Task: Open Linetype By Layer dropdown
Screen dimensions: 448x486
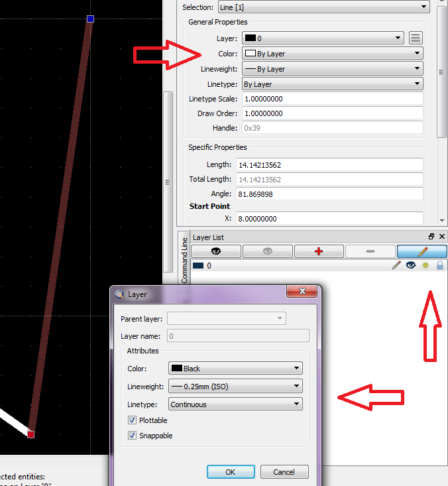Action: click(x=333, y=84)
